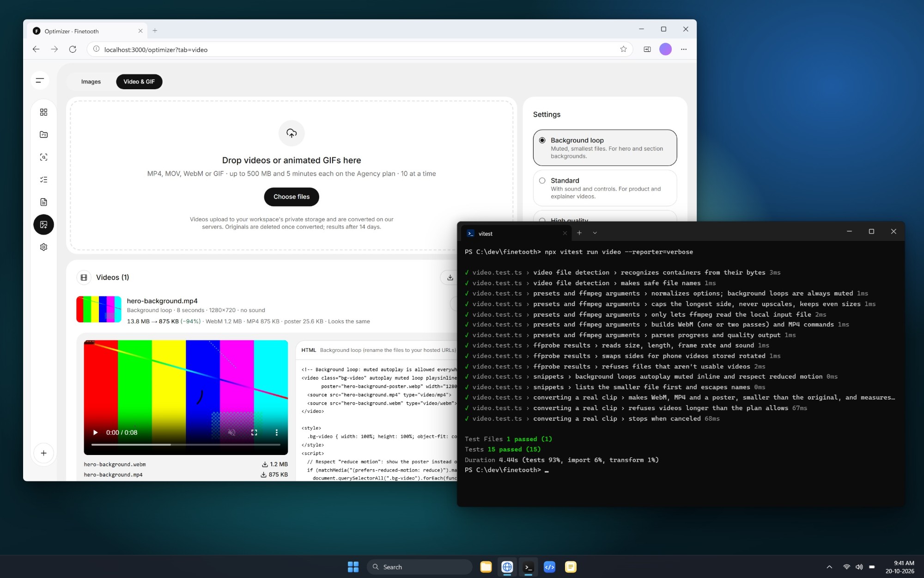Screen dimensions: 924x578
Task: Open browser split screen sidebar icon
Action: click(647, 49)
